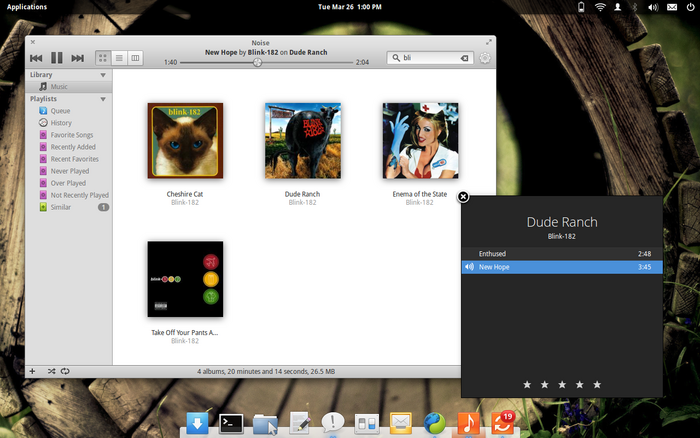
Task: Open the Cheshire Cat album cover
Action: pos(185,140)
